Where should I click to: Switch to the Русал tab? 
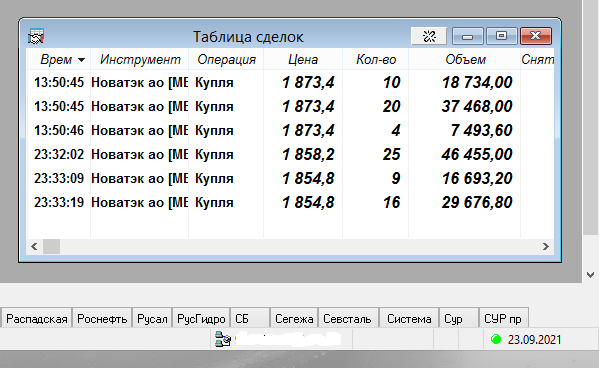coord(152,319)
